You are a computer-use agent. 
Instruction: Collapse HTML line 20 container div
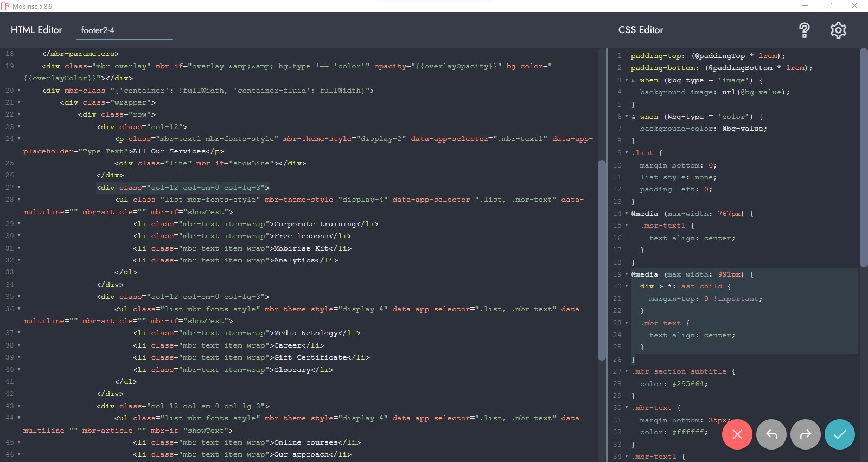(19, 91)
